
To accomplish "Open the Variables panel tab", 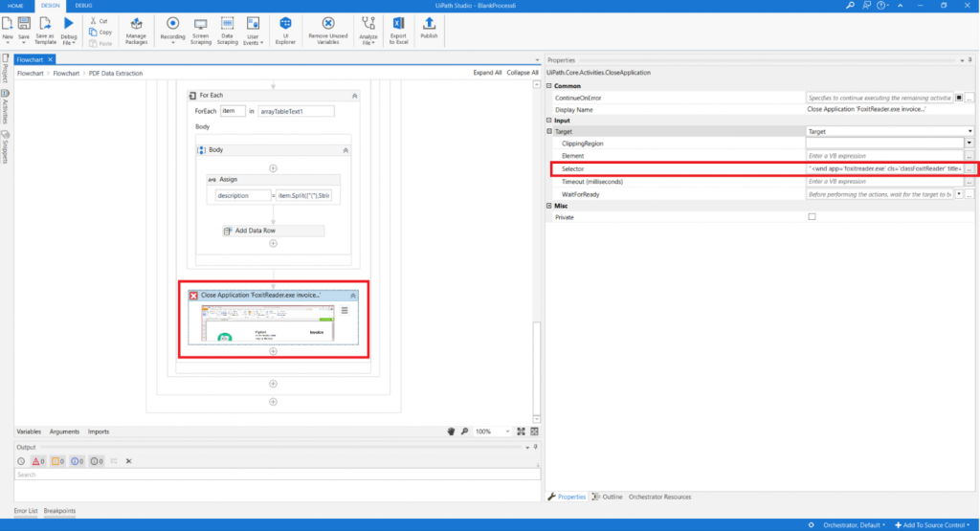I will tap(29, 431).
